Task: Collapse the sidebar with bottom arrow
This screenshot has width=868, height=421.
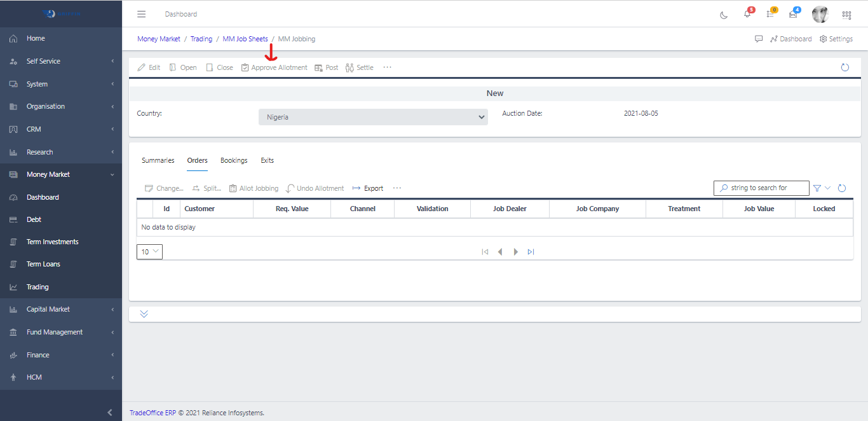Action: pos(110,412)
